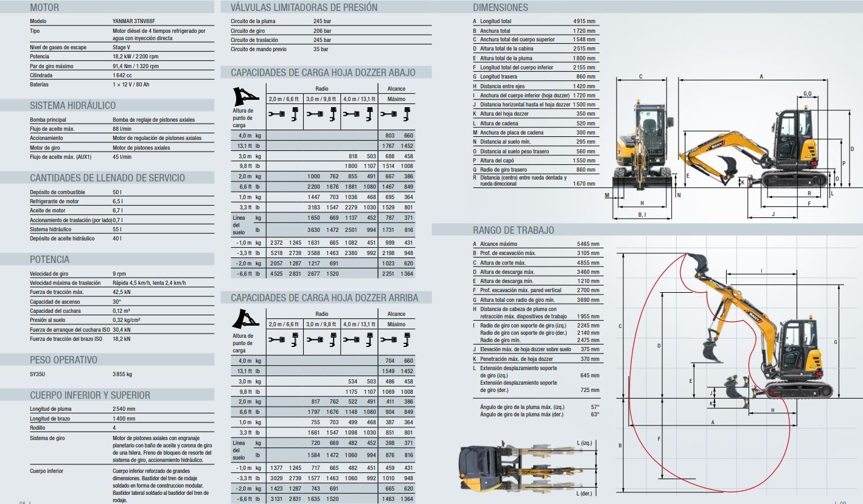Click arm length value 1 400 mm
863x504 pixels.
(124, 419)
